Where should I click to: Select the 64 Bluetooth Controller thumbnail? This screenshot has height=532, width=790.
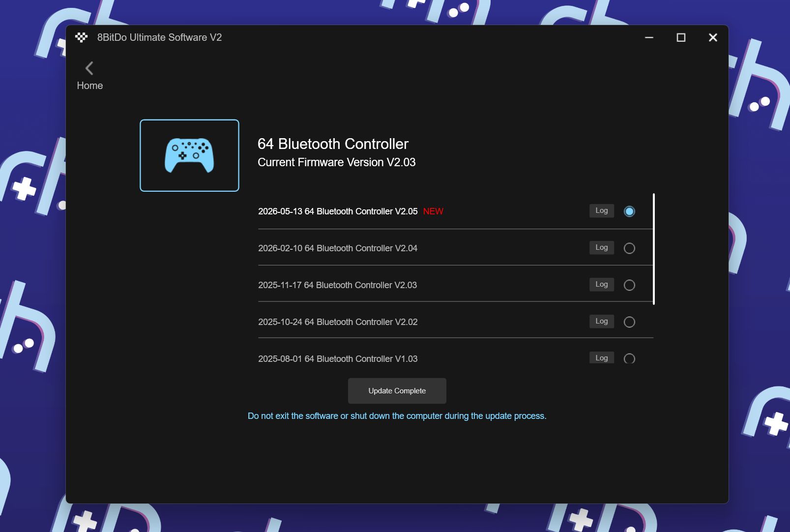coord(189,155)
